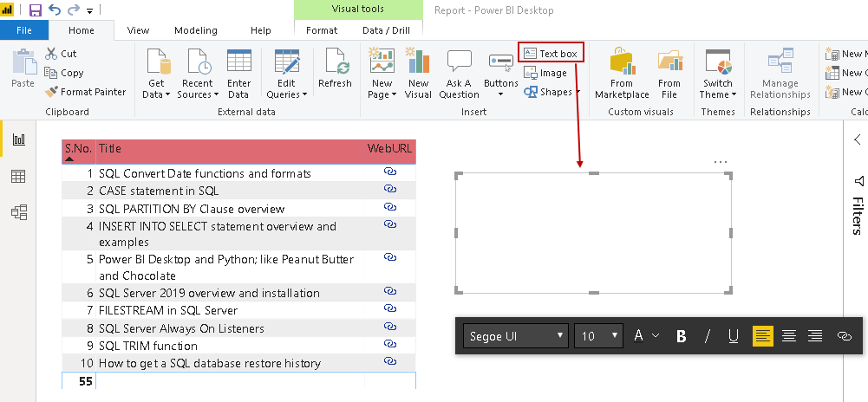
Task: Open the link for CASE statement in SQL
Action: pos(390,189)
